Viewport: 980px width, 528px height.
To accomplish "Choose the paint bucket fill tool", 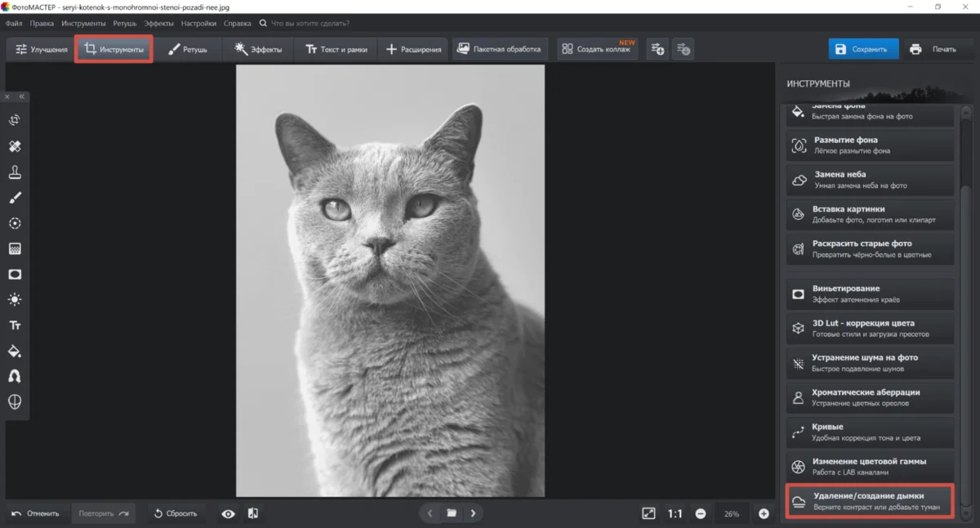I will tap(15, 351).
